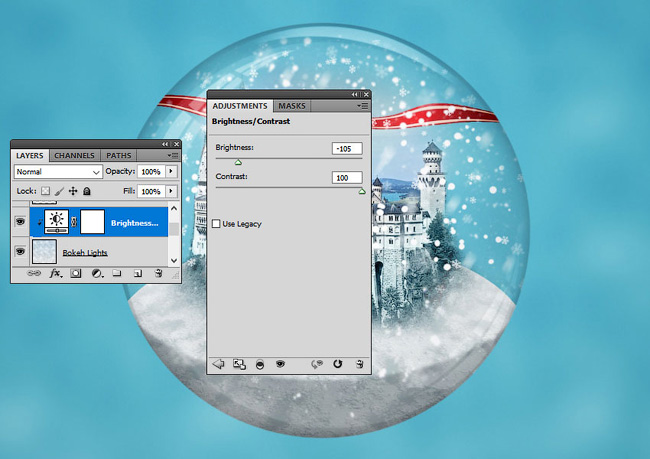Click the Fill 100% value field

(x=151, y=191)
